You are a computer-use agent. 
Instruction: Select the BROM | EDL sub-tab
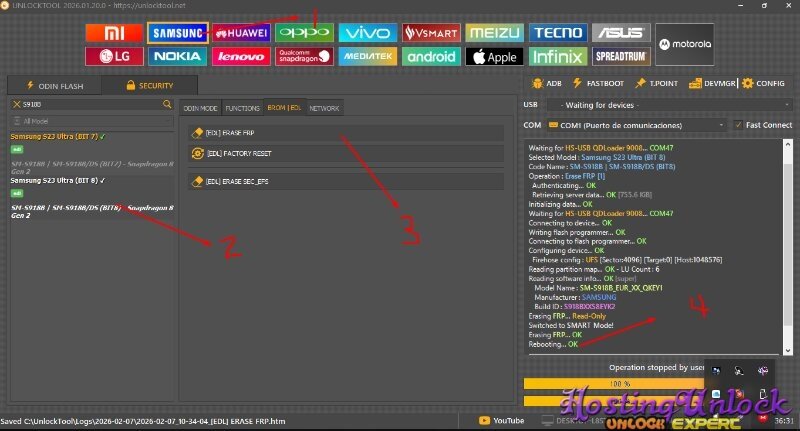click(x=284, y=108)
